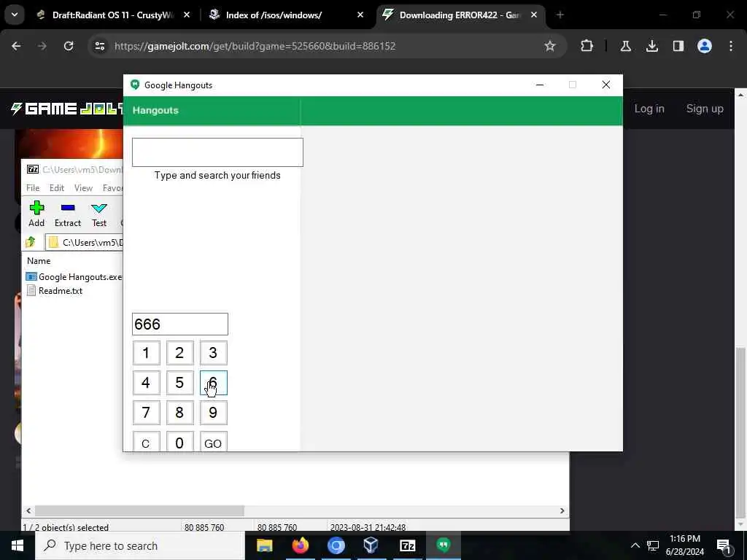Click keypad button 2 in Hangouts
Viewport: 747px width, 560px height.
[179, 353]
